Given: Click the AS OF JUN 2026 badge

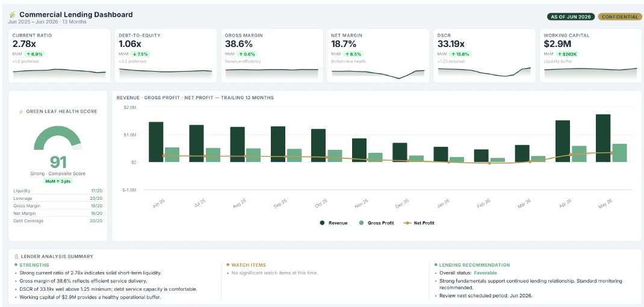Looking at the screenshot, I should pos(571,17).
